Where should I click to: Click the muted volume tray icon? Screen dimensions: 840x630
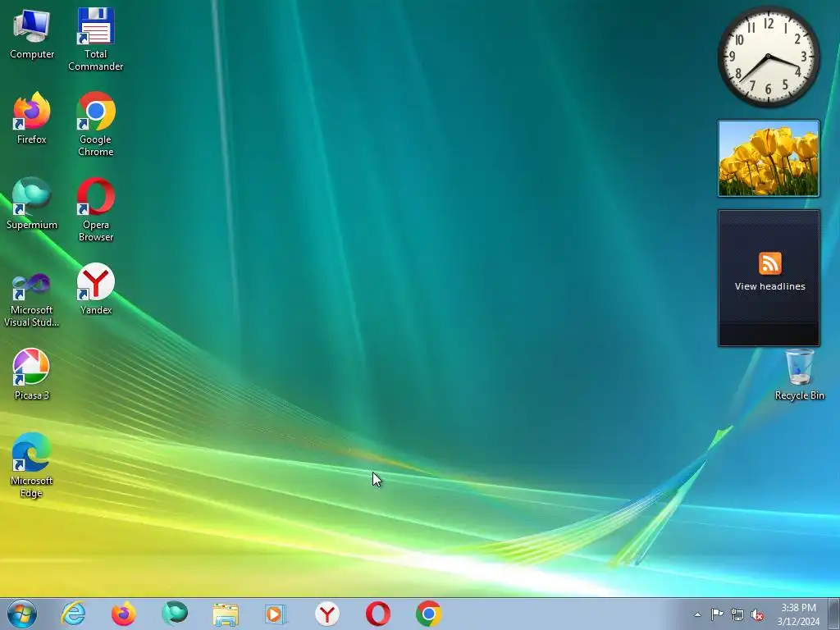coord(757,614)
